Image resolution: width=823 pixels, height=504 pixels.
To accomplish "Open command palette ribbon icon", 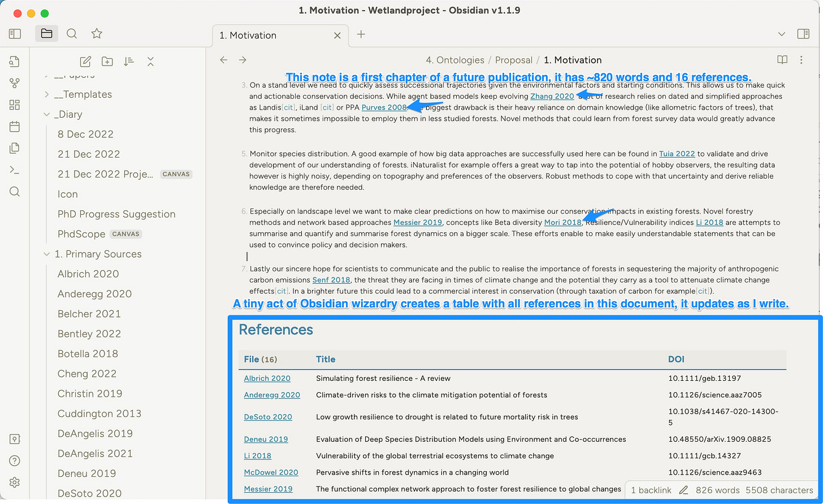I will pyautogui.click(x=15, y=170).
